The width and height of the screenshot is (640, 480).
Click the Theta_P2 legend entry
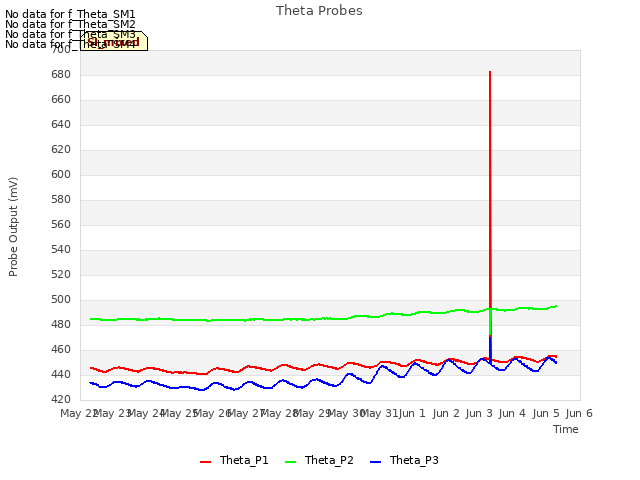[319, 460]
